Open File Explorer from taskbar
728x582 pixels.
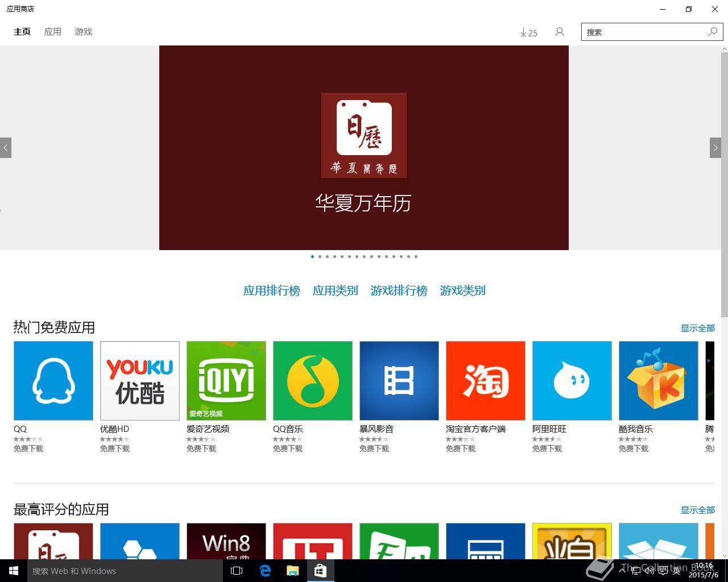292,571
